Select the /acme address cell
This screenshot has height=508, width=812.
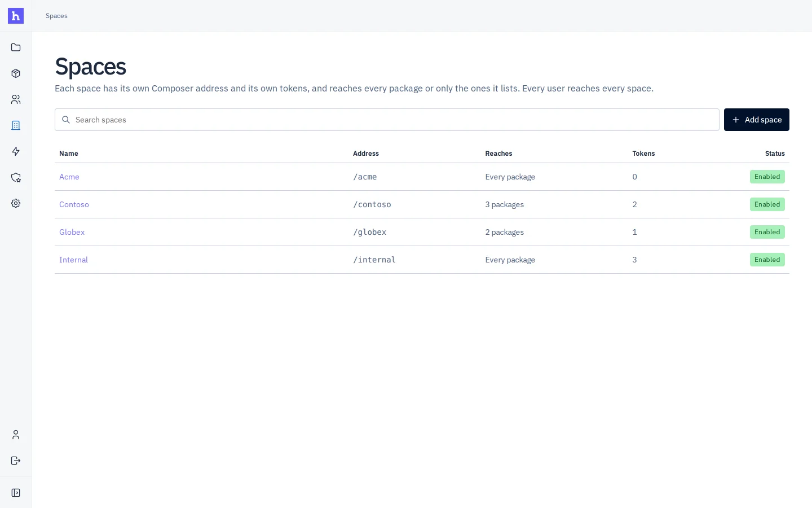365,177
